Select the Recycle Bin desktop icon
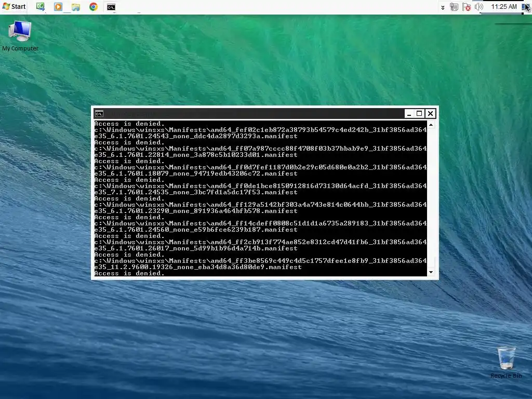This screenshot has height=399, width=532. click(x=506, y=362)
